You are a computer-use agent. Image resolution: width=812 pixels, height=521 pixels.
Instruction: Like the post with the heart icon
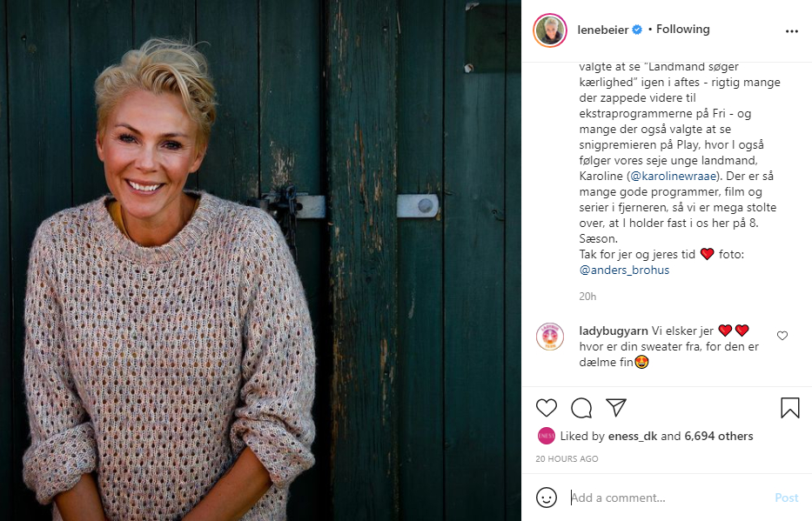tap(546, 407)
